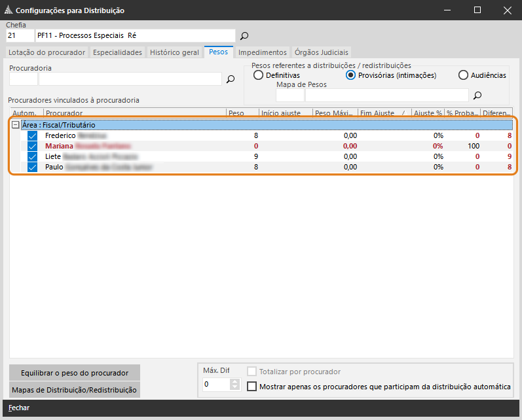Decrease the Máx. Dif spinner value
The width and height of the screenshot is (522, 420).
(x=236, y=388)
